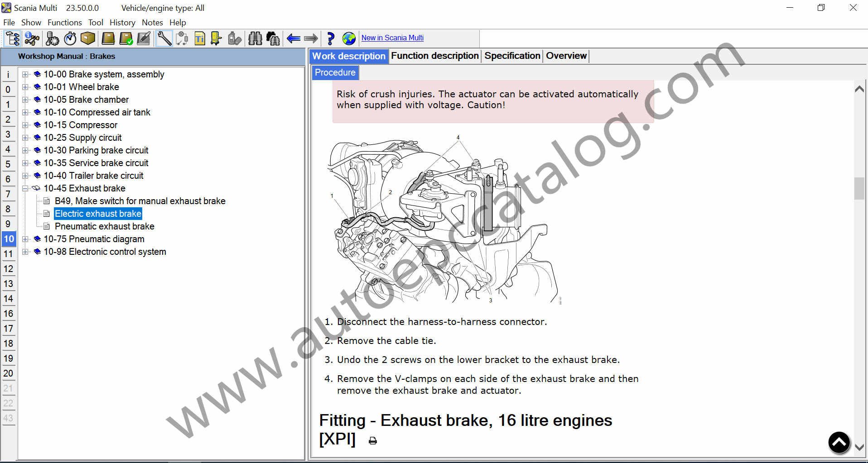Viewport: 868px width, 463px height.
Task: Select main group 11 in sidebar
Action: pos(8,253)
